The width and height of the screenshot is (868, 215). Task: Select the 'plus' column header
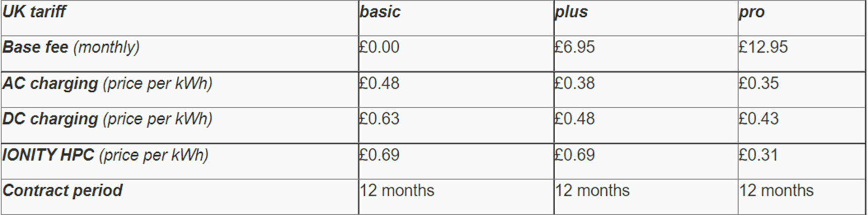point(571,12)
